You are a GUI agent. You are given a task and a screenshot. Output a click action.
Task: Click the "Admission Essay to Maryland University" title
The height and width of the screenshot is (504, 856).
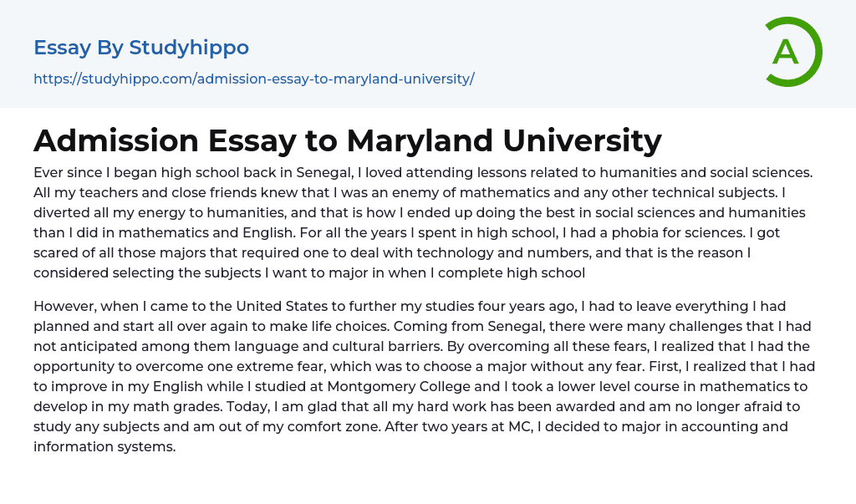pos(347,140)
